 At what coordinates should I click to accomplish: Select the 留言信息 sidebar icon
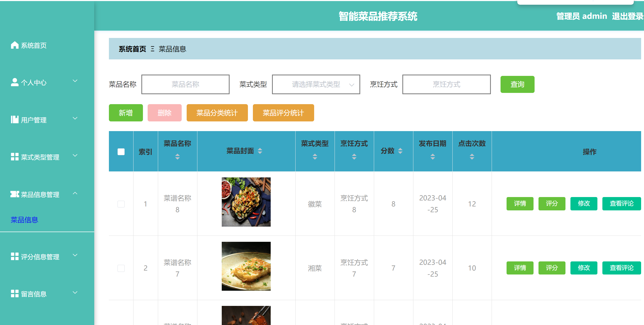pos(14,294)
